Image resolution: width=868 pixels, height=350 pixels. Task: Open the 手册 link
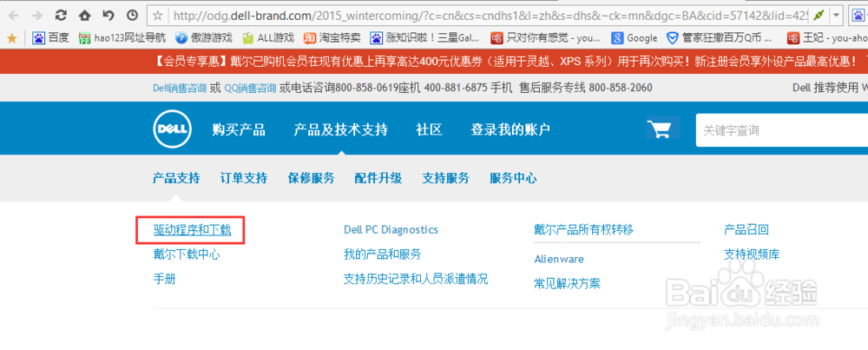[164, 279]
